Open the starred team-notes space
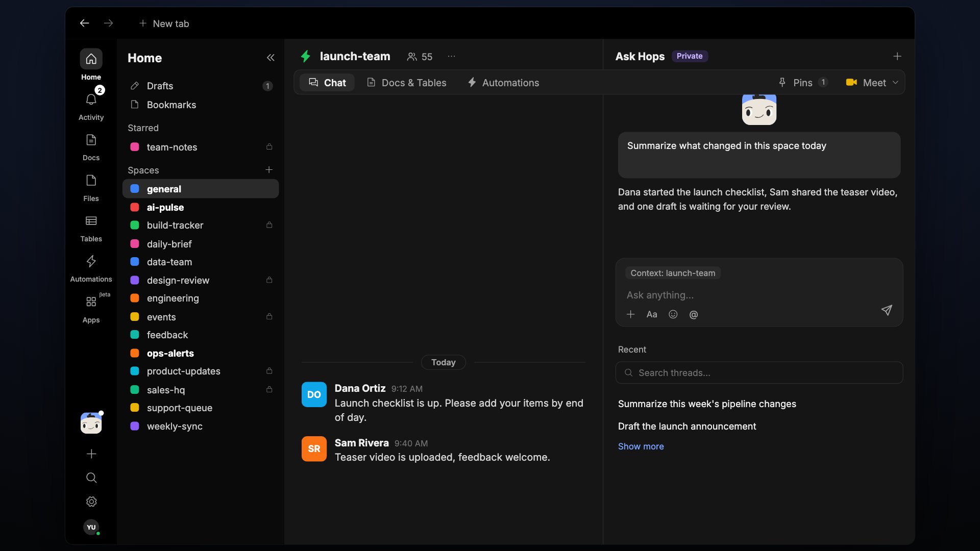This screenshot has width=980, height=551. tap(201, 147)
